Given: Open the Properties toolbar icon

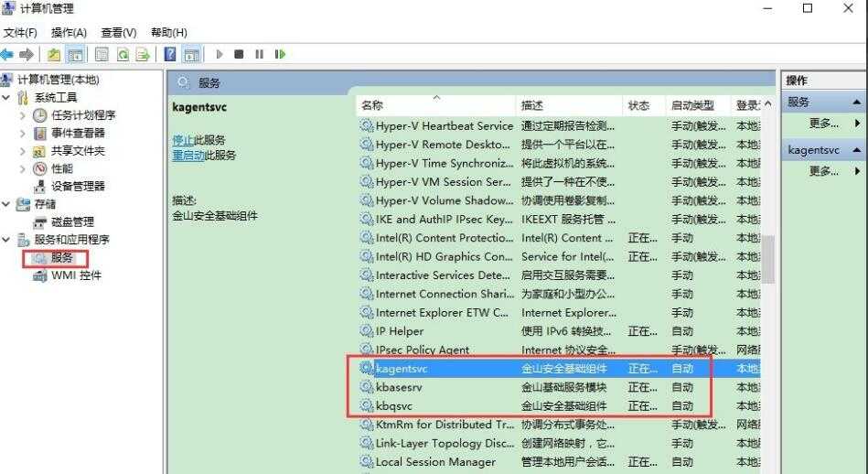Looking at the screenshot, I should pyautogui.click(x=102, y=54).
